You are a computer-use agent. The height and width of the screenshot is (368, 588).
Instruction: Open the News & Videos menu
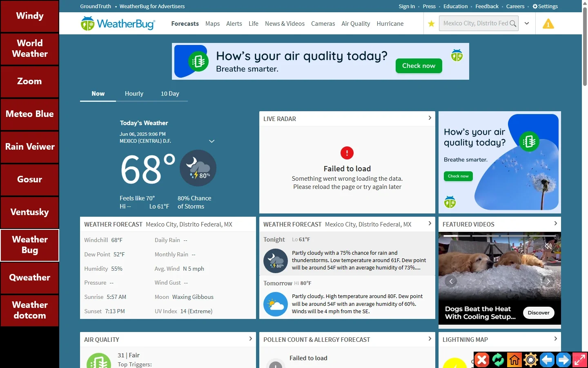coord(285,24)
